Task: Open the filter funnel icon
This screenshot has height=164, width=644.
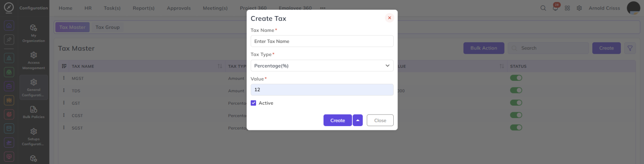Action: coord(630,48)
